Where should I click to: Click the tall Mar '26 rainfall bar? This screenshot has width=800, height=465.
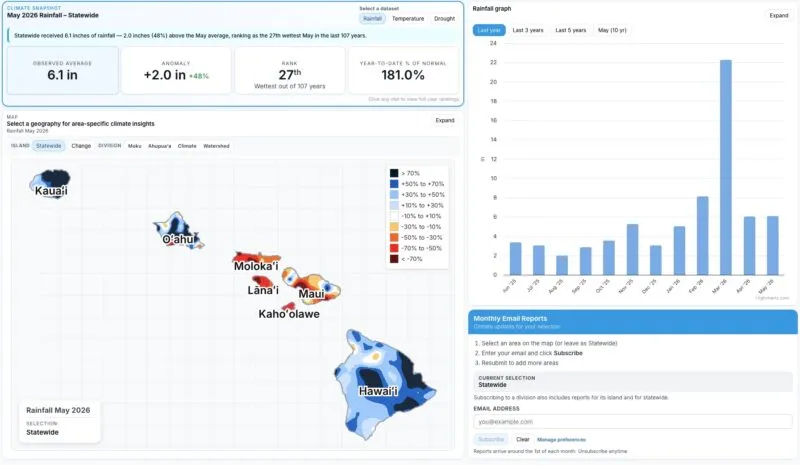(x=726, y=167)
